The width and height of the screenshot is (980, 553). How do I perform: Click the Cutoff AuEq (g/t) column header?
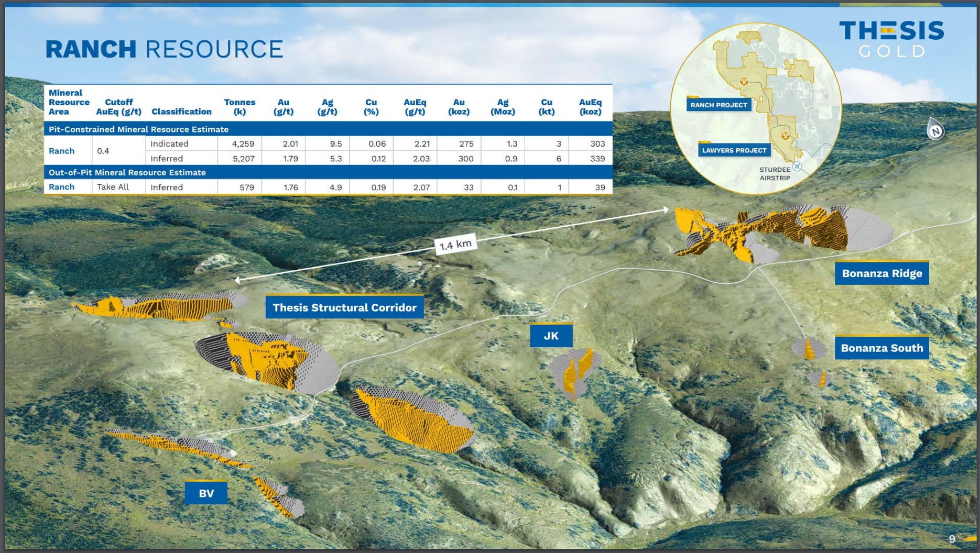click(119, 107)
